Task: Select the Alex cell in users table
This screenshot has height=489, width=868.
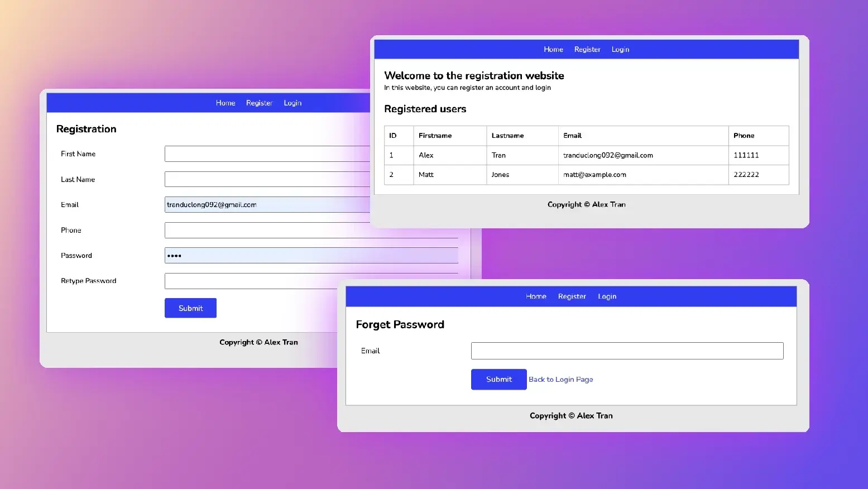Action: tap(450, 155)
